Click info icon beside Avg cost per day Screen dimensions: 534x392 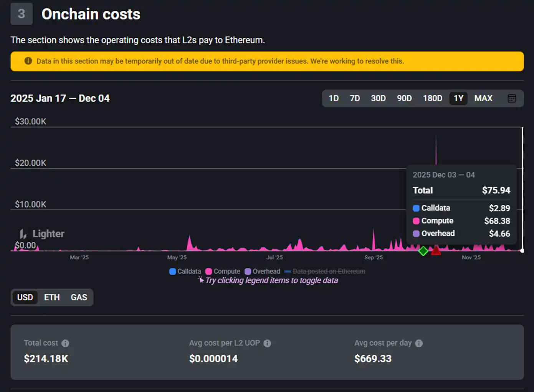pos(419,343)
